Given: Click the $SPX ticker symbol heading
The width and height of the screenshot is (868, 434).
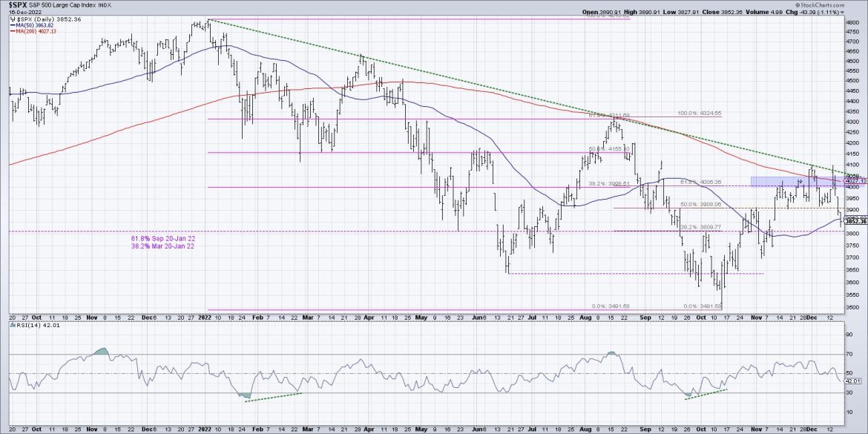Looking at the screenshot, I should pos(17,4).
